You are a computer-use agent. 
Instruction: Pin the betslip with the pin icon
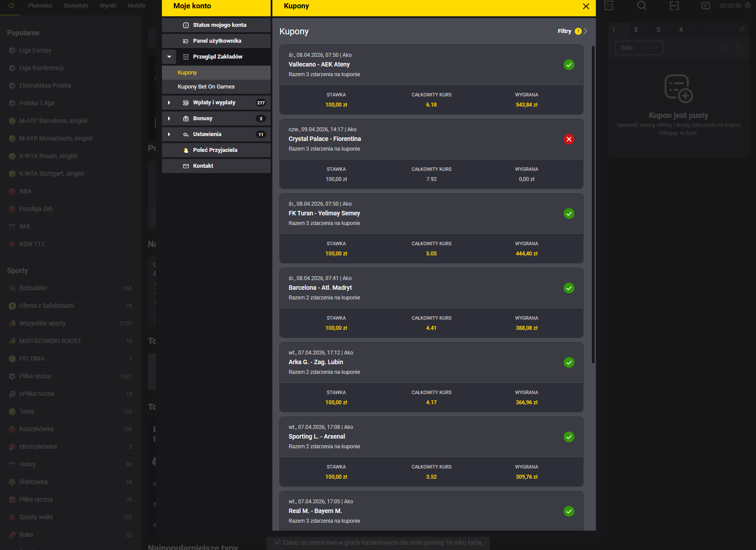[742, 30]
